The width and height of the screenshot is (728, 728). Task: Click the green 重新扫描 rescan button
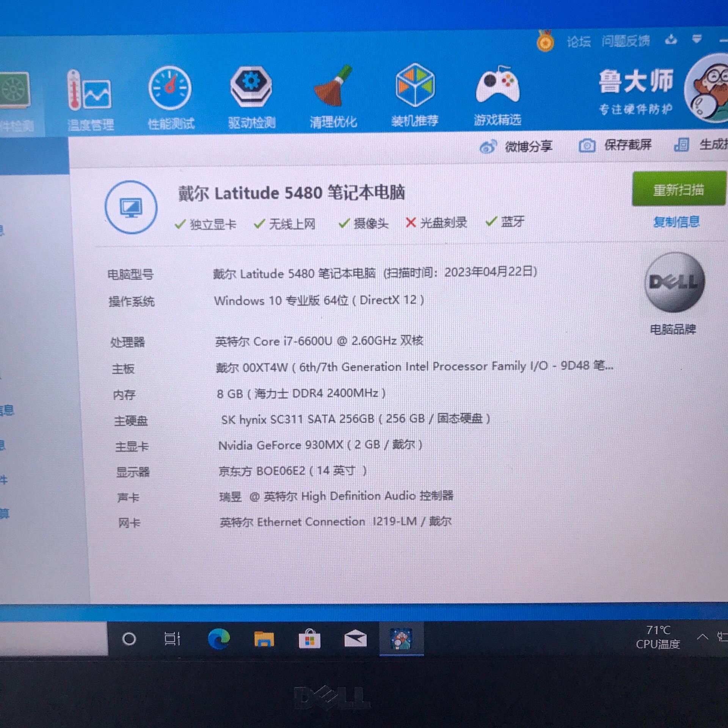679,189
